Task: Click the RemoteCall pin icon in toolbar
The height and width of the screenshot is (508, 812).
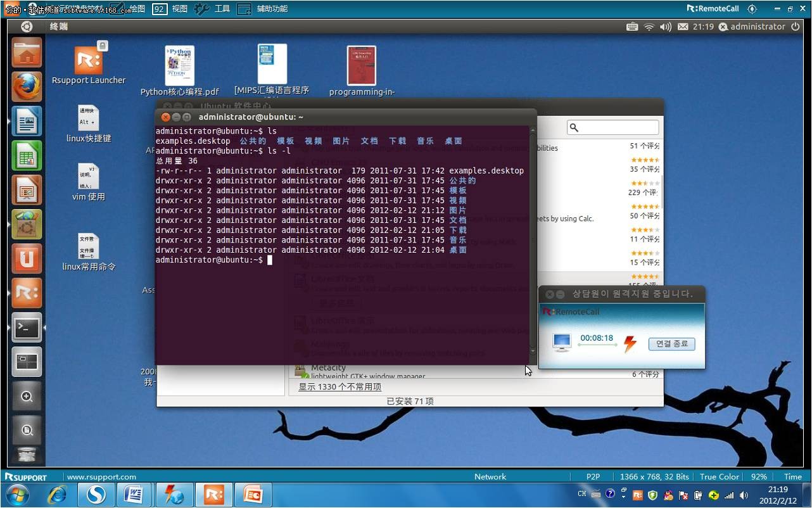Action: pyautogui.click(x=752, y=9)
